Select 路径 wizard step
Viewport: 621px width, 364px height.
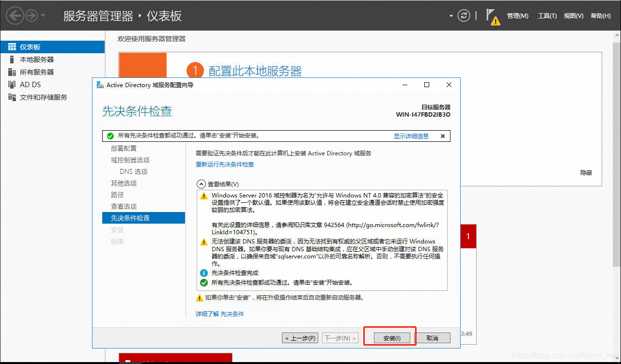click(117, 195)
